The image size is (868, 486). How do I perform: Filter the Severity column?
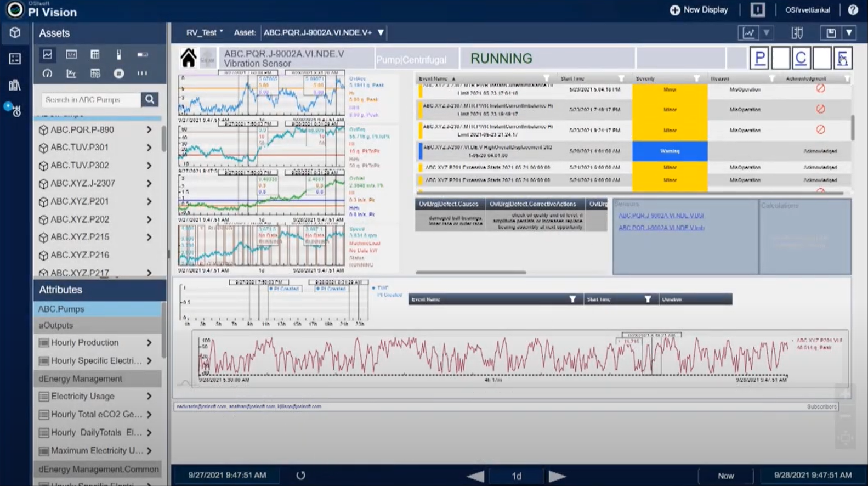pyautogui.click(x=696, y=78)
